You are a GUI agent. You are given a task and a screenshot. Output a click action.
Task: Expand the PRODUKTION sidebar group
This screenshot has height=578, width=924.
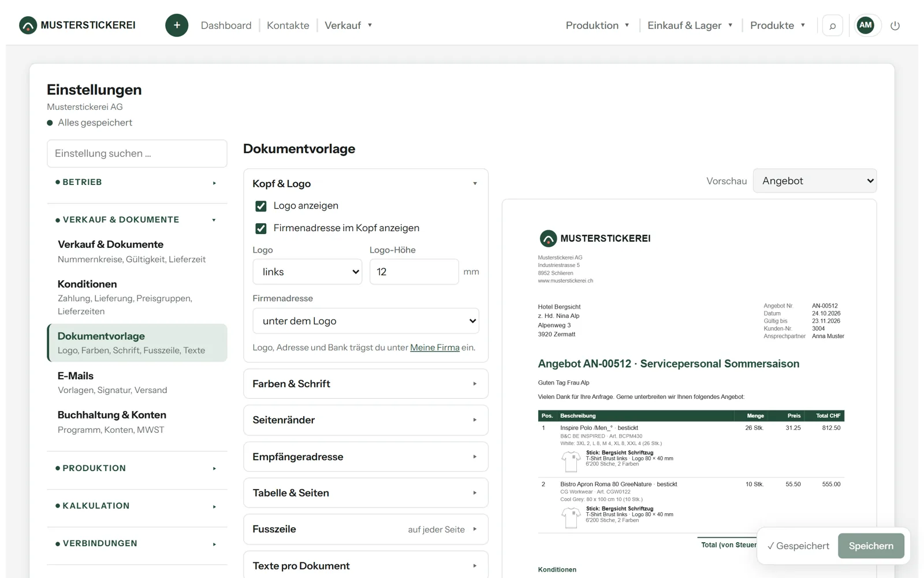pyautogui.click(x=137, y=468)
